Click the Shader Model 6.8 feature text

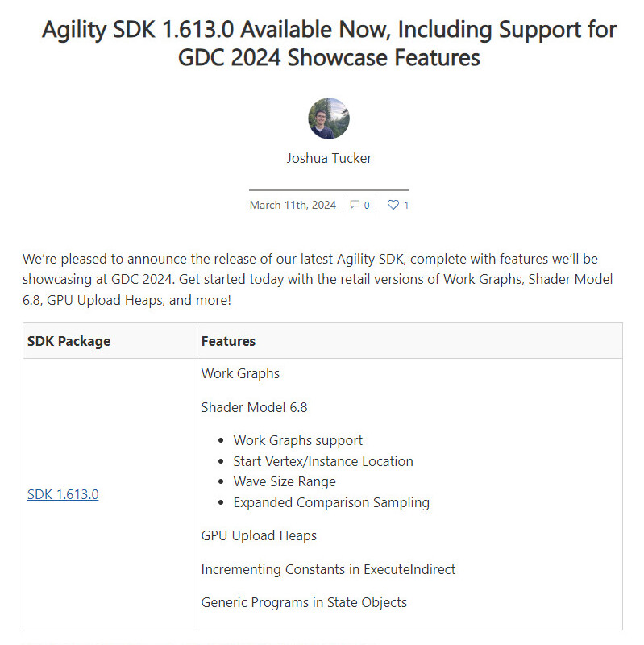tap(254, 407)
